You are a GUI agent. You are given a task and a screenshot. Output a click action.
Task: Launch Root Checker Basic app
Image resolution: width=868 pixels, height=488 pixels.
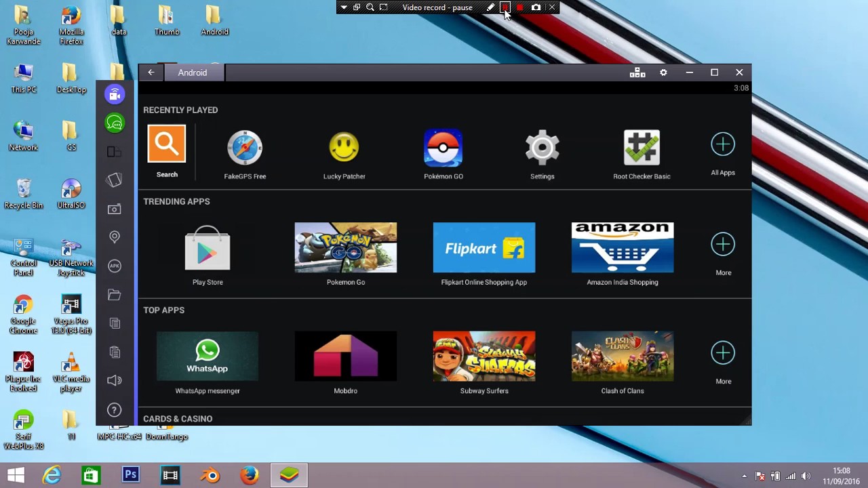tap(642, 155)
